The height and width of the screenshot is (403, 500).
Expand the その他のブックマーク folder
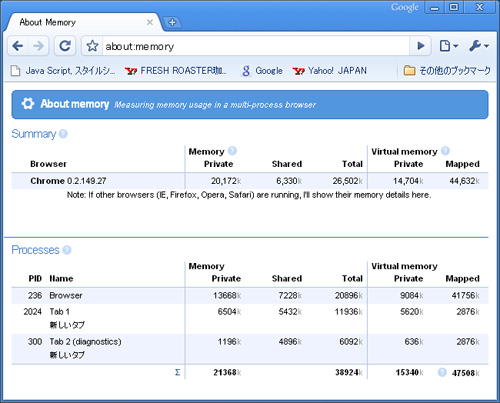[447, 70]
